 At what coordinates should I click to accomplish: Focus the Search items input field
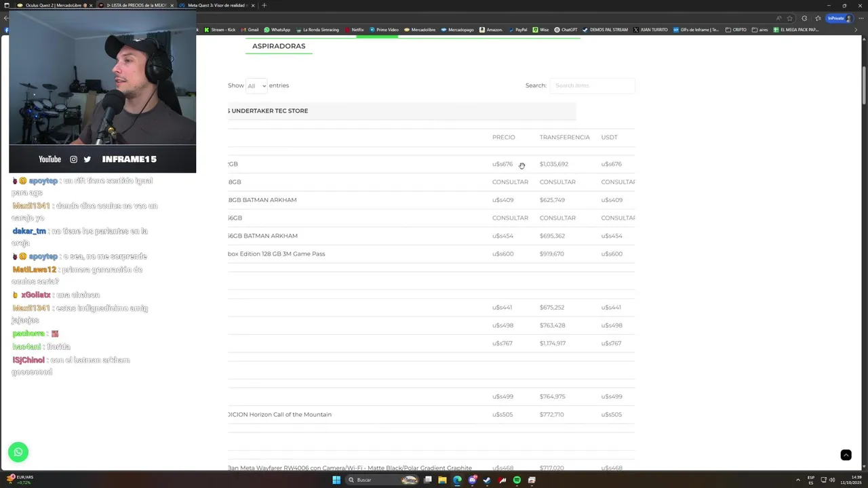click(x=592, y=85)
